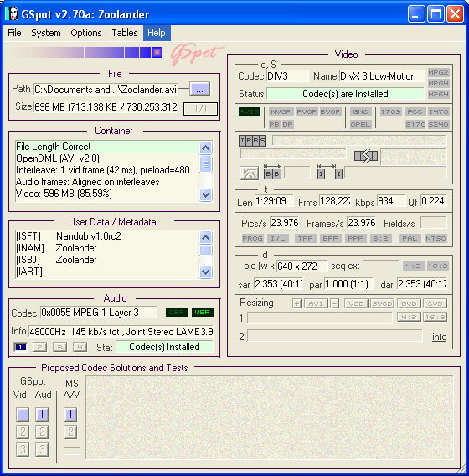
Task: Open the Help menu
Action: (157, 33)
